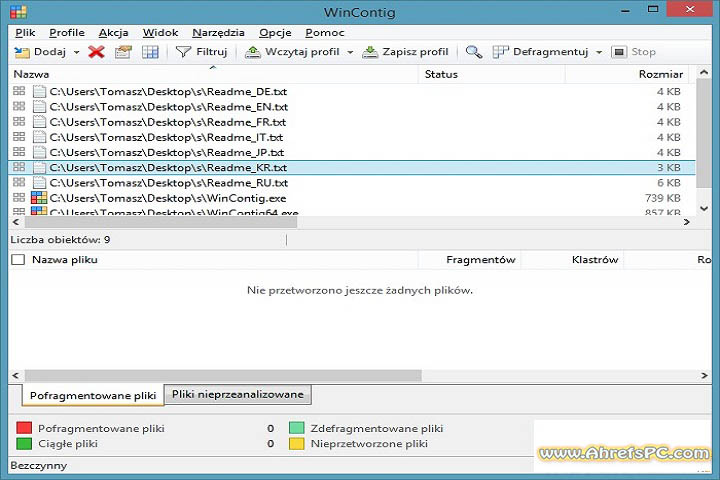Click the WinContig.exe colored app icon
The width and height of the screenshot is (720, 480).
pyautogui.click(x=39, y=198)
